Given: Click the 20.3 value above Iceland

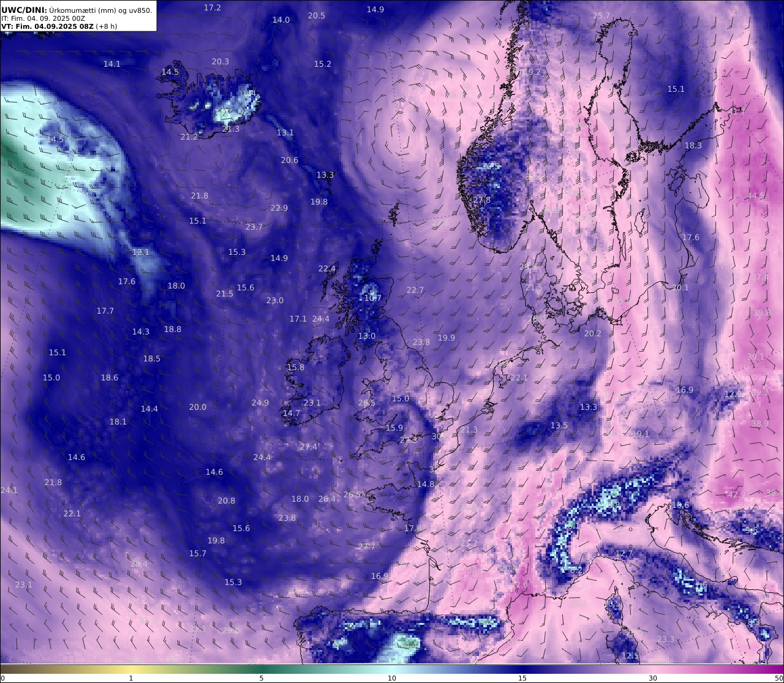Looking at the screenshot, I should click(221, 62).
